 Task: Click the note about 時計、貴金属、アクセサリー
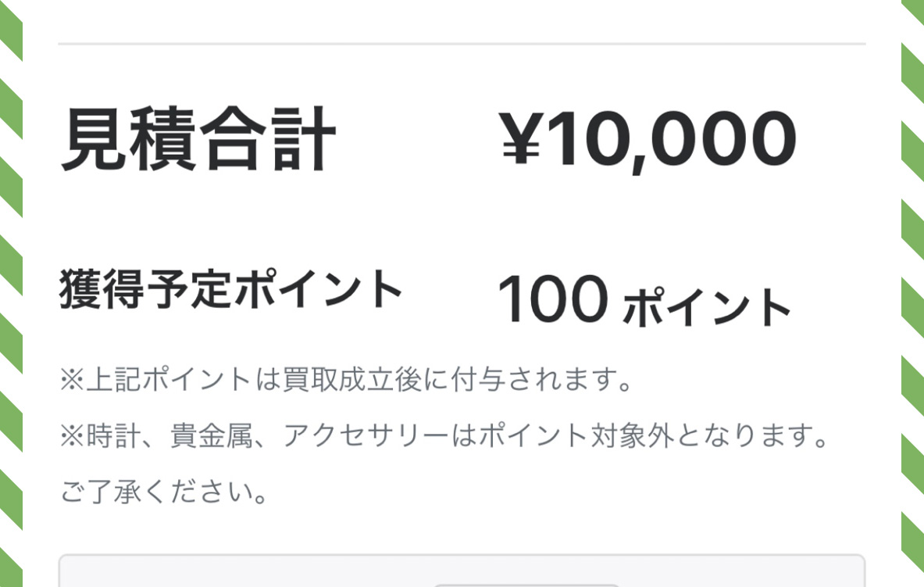[445, 436]
